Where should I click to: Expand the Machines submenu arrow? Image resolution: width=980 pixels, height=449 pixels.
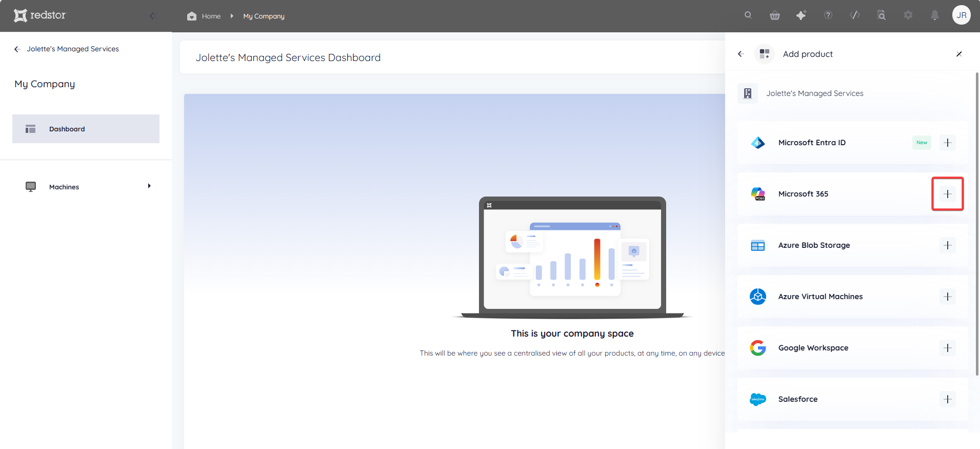click(x=149, y=186)
